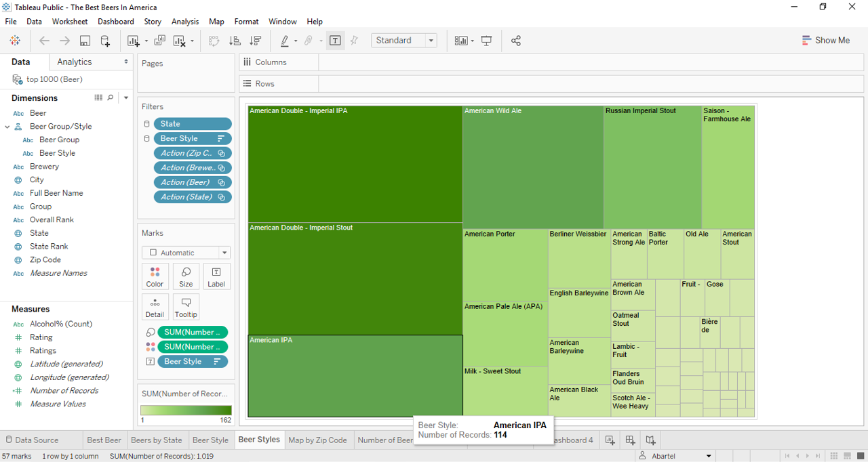Viewport: 868px width, 462px height.
Task: Click the Save workbook icon
Action: click(x=85, y=41)
